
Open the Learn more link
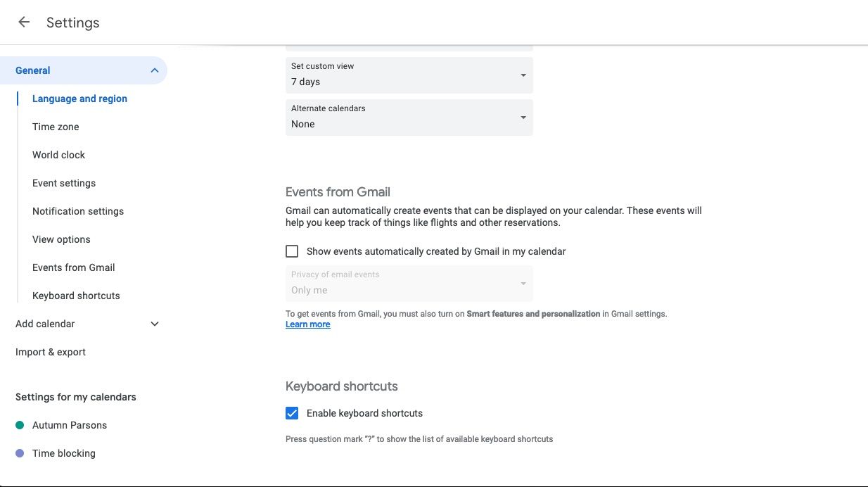[307, 324]
